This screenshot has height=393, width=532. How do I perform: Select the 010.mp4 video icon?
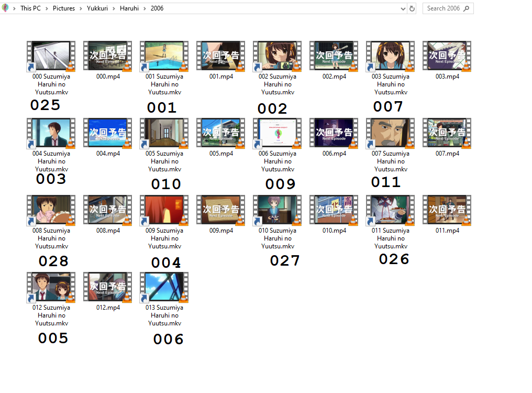334,210
